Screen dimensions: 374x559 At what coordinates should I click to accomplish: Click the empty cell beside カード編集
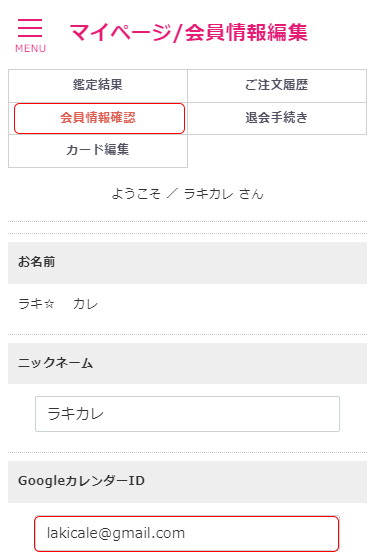click(277, 151)
